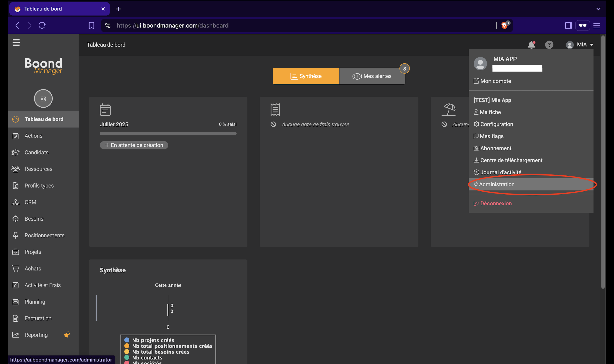
Task: Open a new browser tab
Action: 119,9
